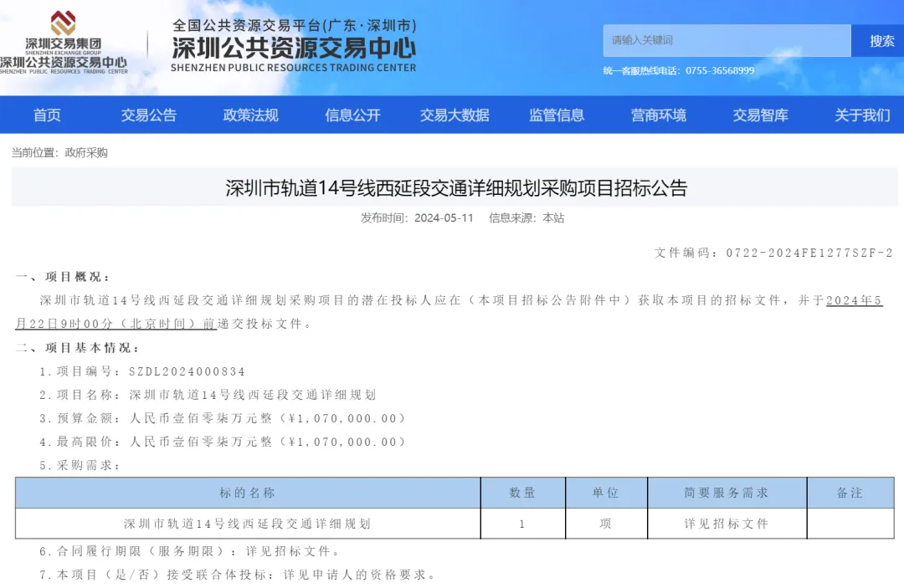Open the 交易大数据 menu item
Viewport: 904px width, 588px height.
(455, 115)
